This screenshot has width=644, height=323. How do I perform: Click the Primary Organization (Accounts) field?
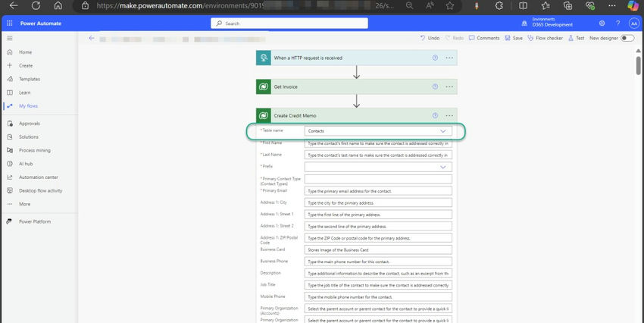point(378,309)
